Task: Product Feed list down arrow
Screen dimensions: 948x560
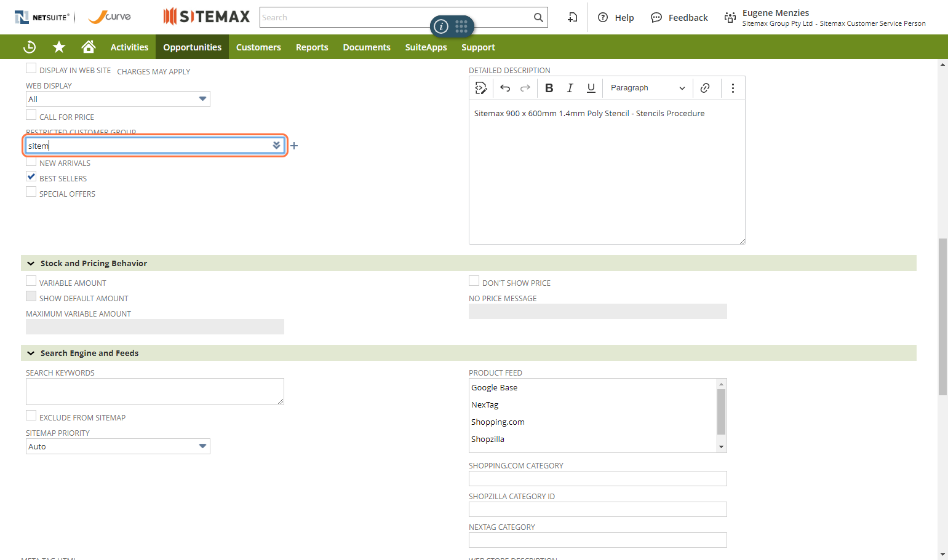Action: tap(722, 447)
